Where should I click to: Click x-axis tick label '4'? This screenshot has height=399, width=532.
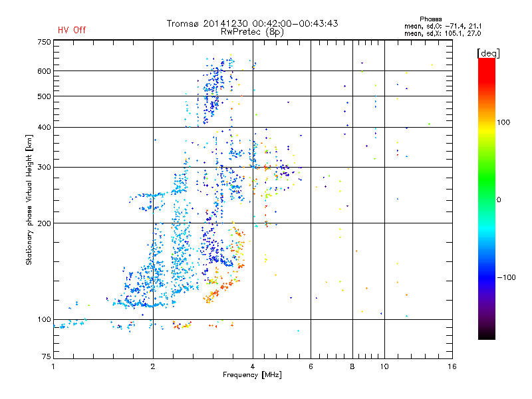(253, 366)
